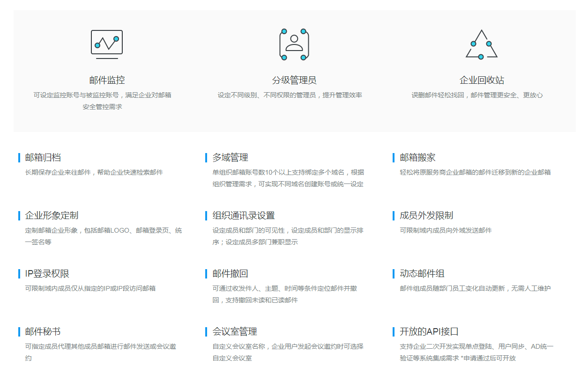Image resolution: width=588 pixels, height=381 pixels.
Task: Click the 组织通讯录设置 feature title
Action: (244, 215)
